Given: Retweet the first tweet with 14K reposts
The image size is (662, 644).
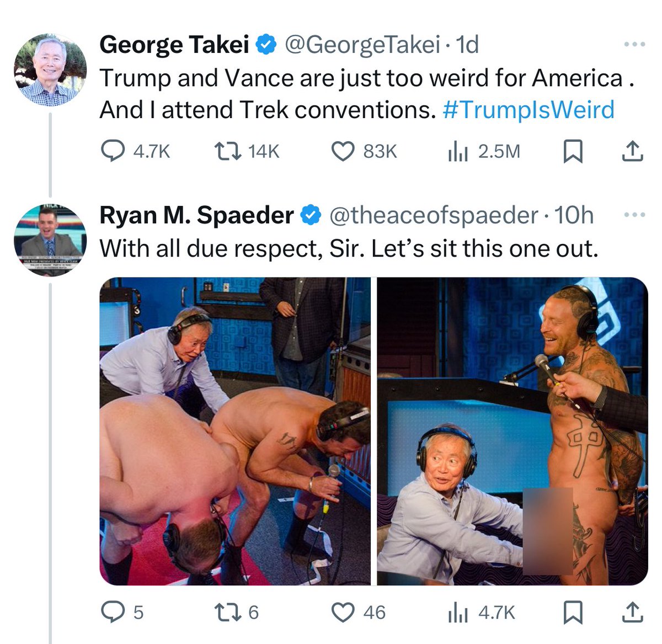Looking at the screenshot, I should point(227,151).
